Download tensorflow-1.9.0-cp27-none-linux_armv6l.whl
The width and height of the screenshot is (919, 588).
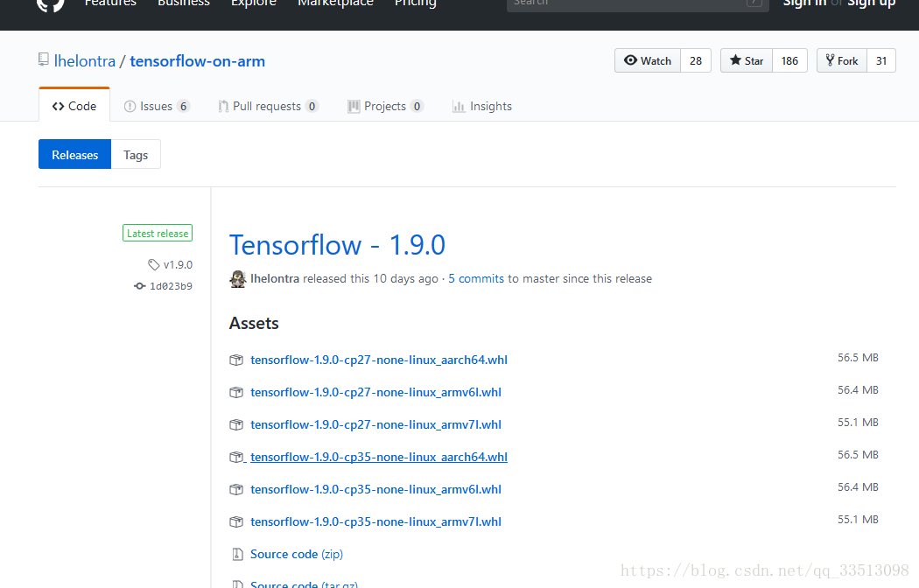(x=375, y=392)
